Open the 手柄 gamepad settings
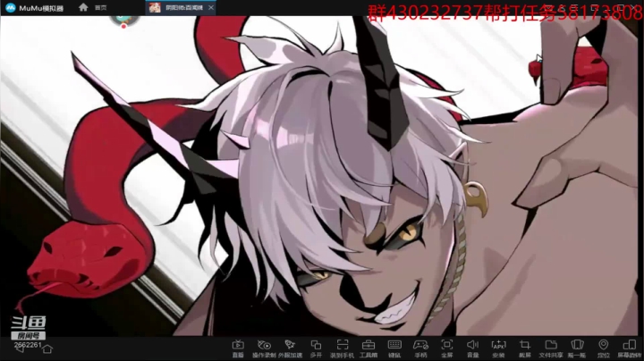 pos(420,348)
